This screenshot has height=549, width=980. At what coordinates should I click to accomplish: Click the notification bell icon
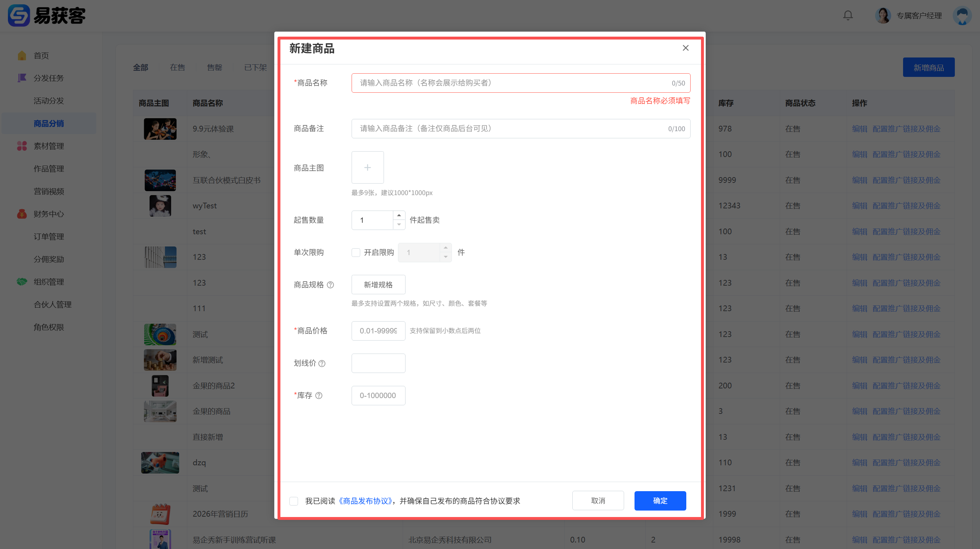848,15
